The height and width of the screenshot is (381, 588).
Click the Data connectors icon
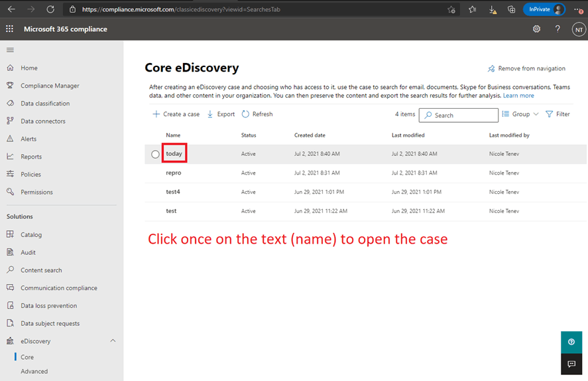coord(10,121)
